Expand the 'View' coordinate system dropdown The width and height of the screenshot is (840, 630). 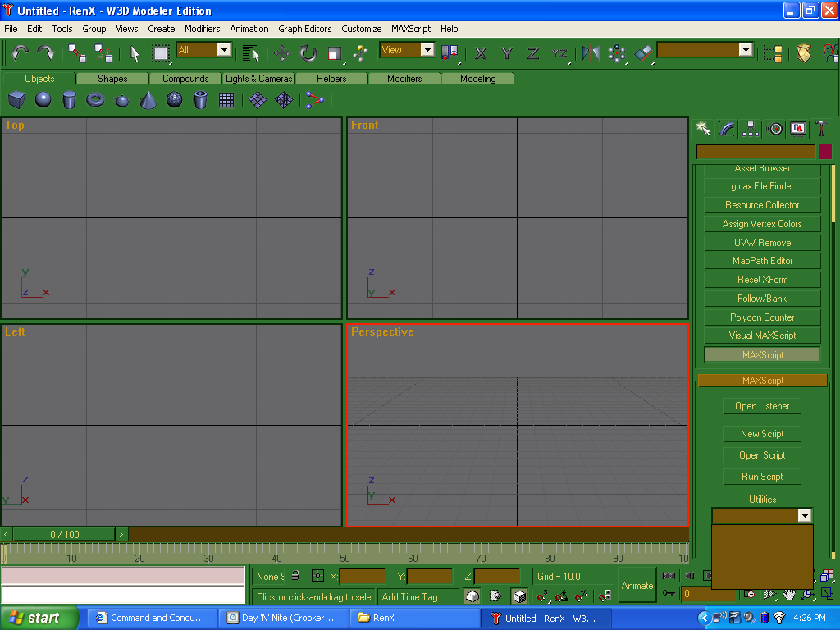[427, 50]
